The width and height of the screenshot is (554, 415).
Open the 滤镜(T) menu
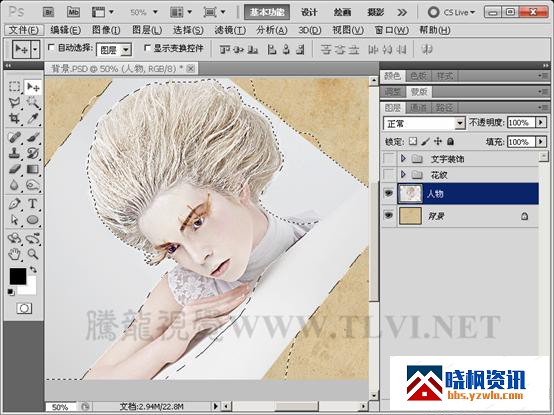[x=230, y=30]
